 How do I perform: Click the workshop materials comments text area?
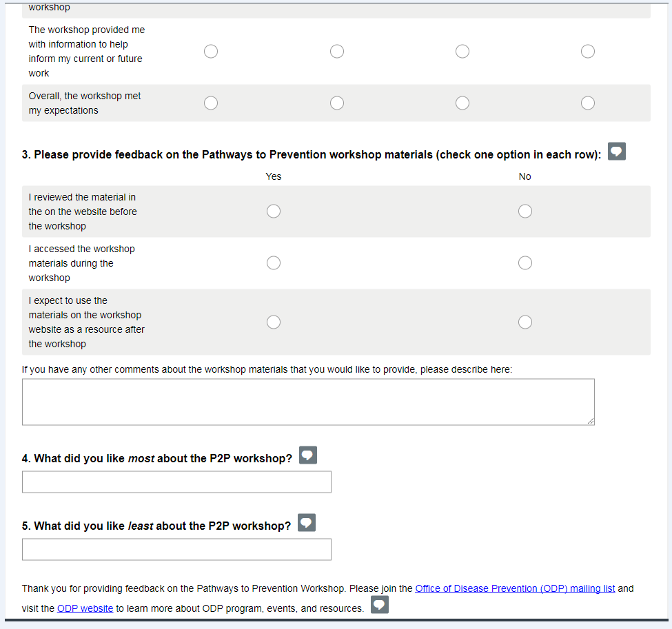(x=307, y=401)
